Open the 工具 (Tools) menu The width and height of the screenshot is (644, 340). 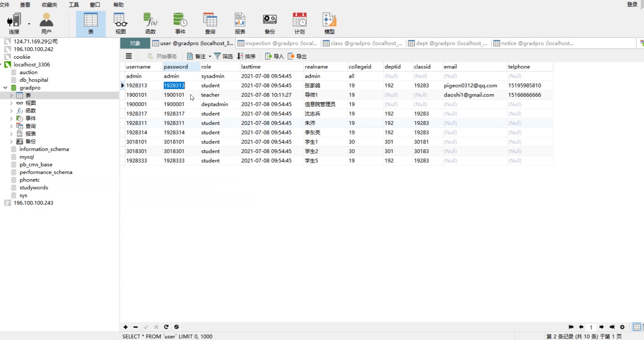tap(74, 5)
